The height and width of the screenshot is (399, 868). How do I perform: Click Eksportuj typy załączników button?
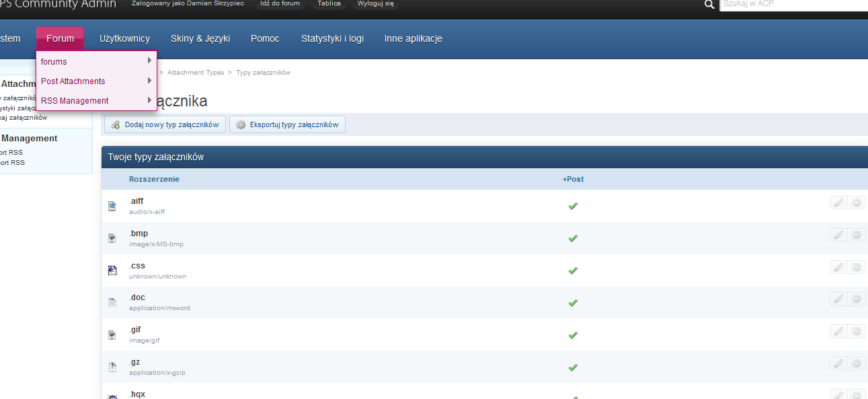click(x=287, y=124)
